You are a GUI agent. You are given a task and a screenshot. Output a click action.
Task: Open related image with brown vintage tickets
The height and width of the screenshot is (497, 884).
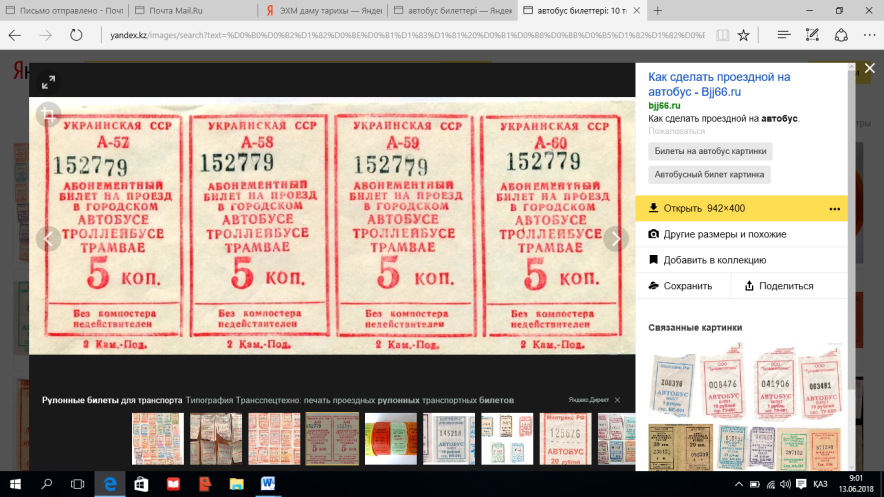[x=681, y=447]
